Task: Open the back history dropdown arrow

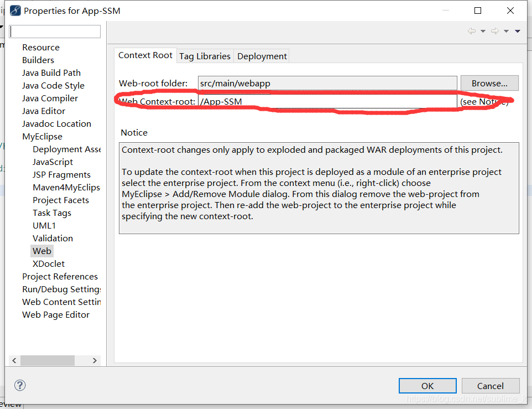Action: pos(483,31)
